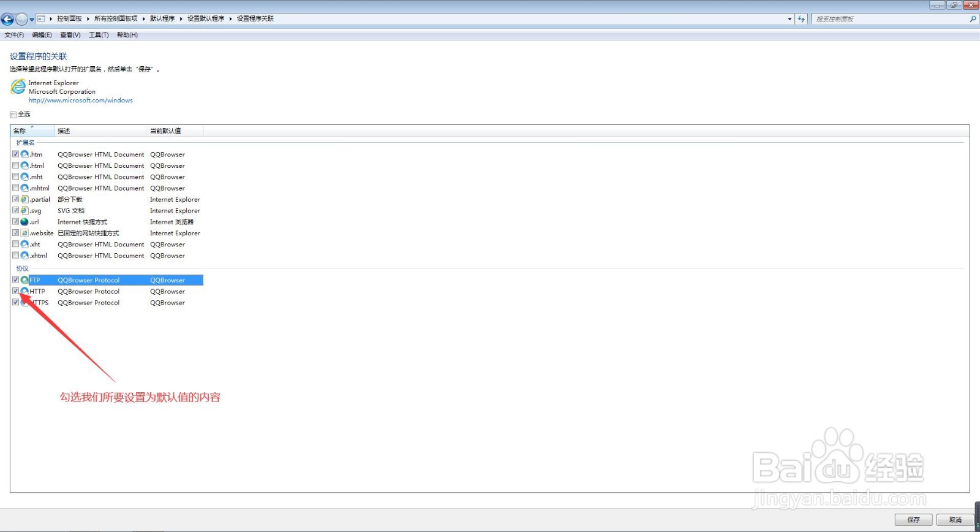Sort by the 名称 column header
This screenshot has height=532, width=980.
tap(32, 131)
